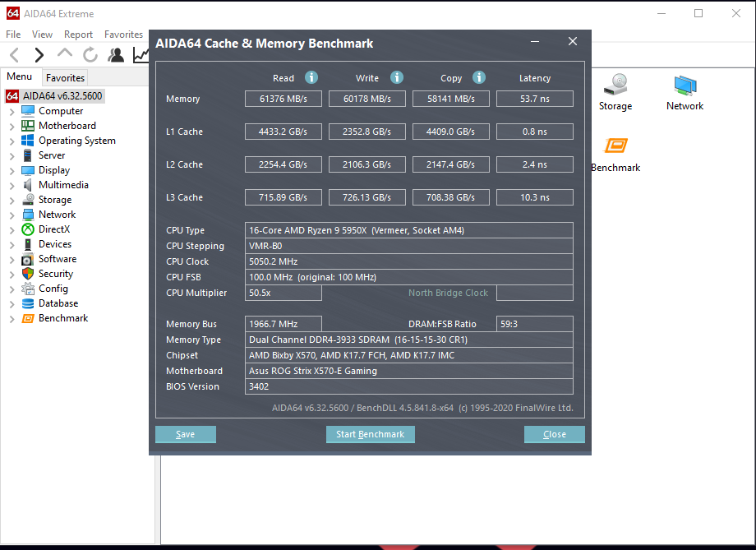Click the L1 Cache Read value 4433.2 GB/s

(x=283, y=132)
